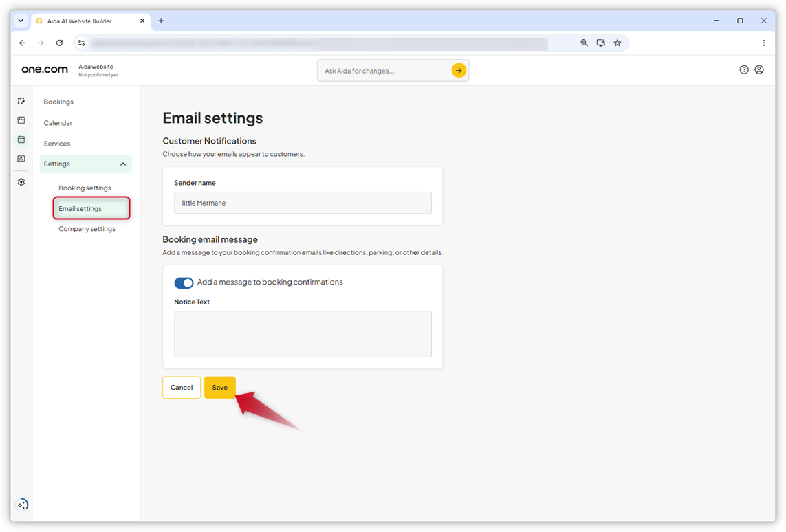This screenshot has height=532, width=786.
Task: Submit Aida request with yellow arrow button
Action: click(459, 71)
